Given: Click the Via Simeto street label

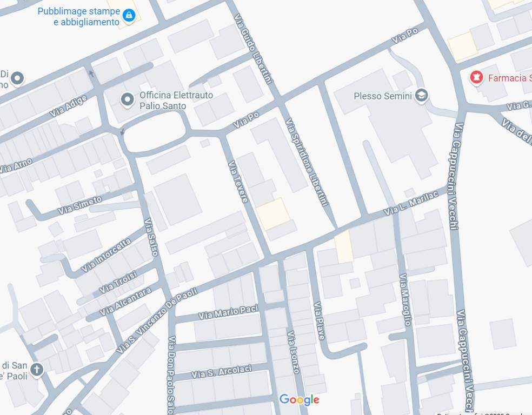Looking at the screenshot, I should [x=79, y=205].
